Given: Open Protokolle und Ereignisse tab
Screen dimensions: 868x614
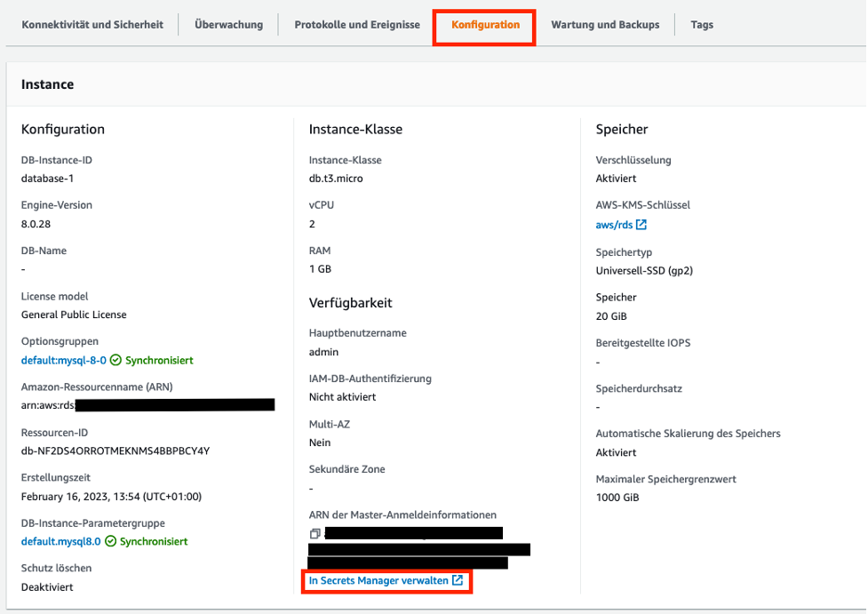Looking at the screenshot, I should tap(357, 25).
